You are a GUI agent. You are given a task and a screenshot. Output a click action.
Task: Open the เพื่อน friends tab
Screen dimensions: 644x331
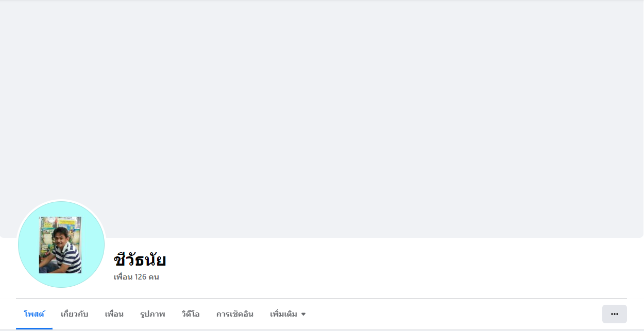pyautogui.click(x=114, y=314)
